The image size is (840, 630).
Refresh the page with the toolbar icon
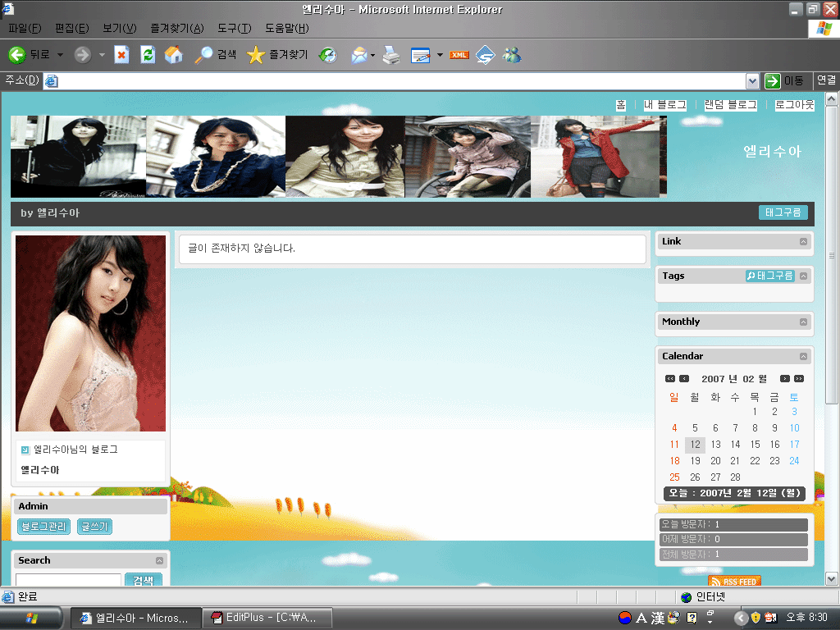tap(148, 55)
